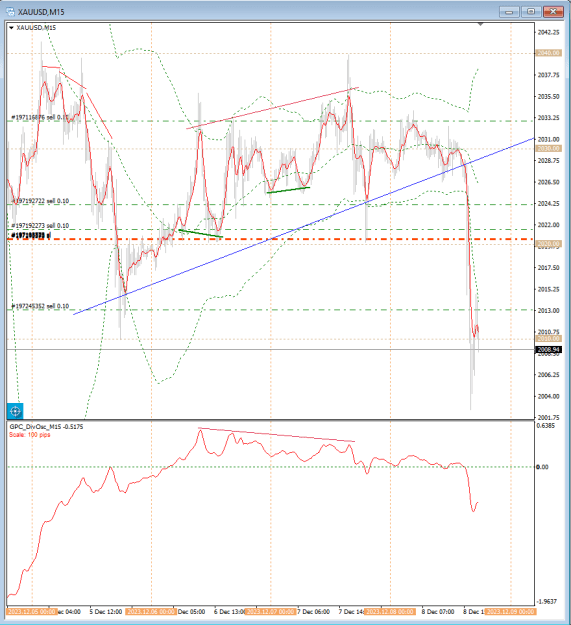Click the 2040.00 highlighted price level label
The height and width of the screenshot is (625, 571).
click(549, 53)
